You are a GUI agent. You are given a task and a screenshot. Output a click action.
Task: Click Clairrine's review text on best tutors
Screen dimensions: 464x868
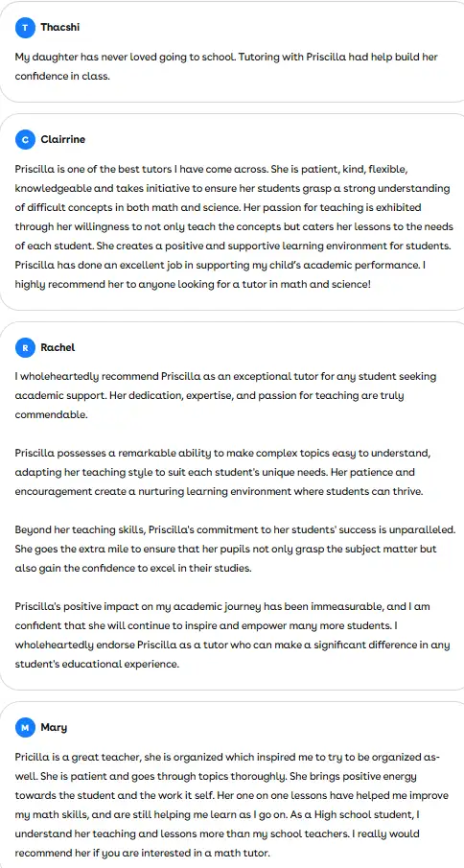tap(235, 226)
